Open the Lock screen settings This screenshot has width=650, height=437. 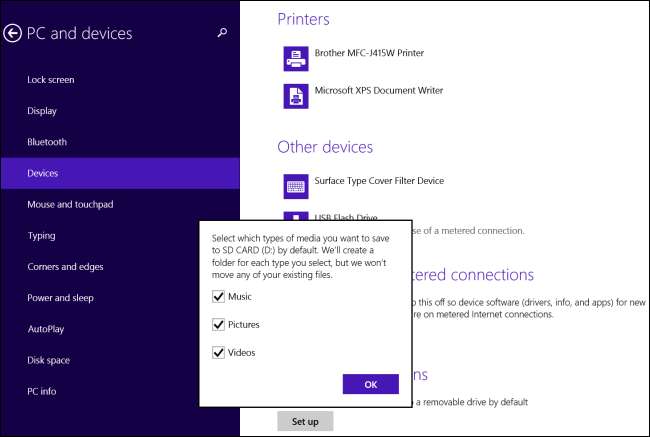51,80
